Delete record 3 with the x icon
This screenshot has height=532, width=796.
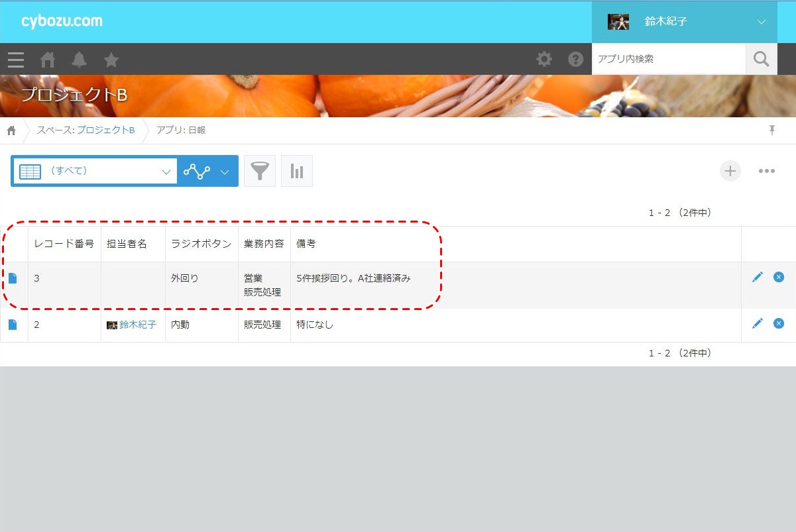pos(779,277)
